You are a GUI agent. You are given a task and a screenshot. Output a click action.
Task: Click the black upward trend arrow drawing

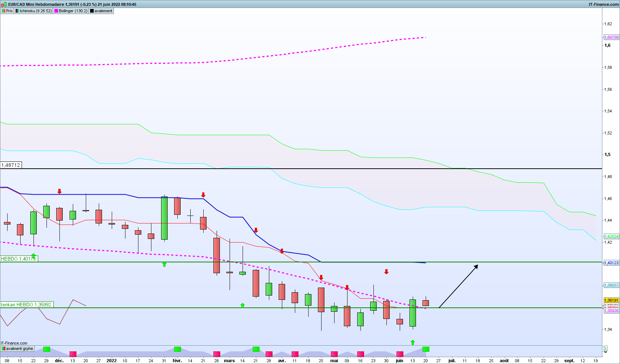(458, 286)
